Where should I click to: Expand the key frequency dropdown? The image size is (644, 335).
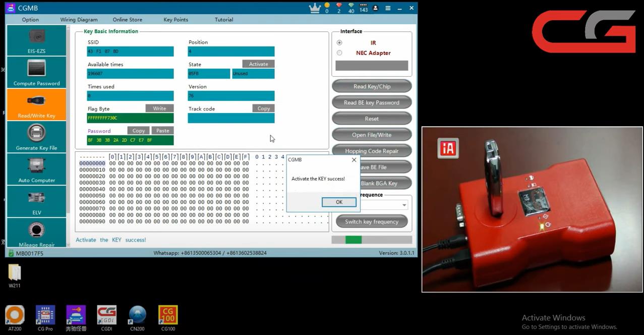coord(404,205)
